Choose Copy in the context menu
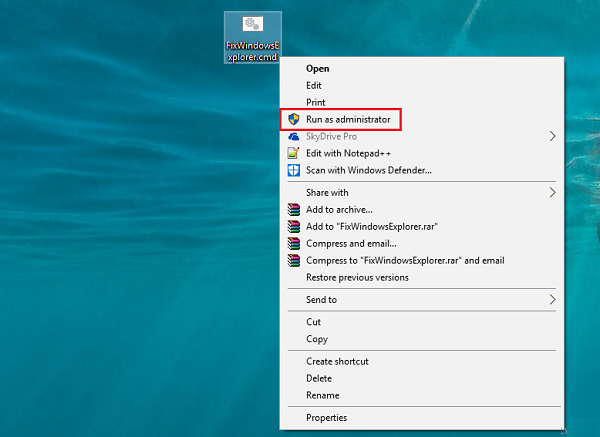 (x=317, y=339)
